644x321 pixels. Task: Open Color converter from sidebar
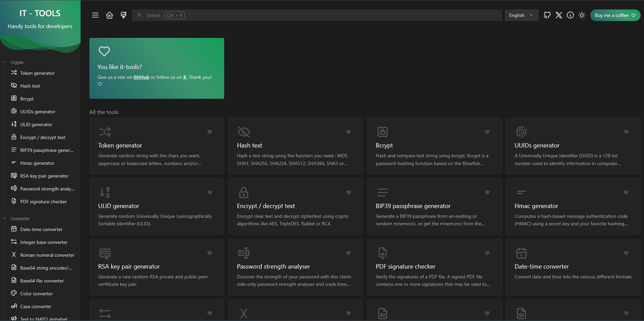point(37,294)
